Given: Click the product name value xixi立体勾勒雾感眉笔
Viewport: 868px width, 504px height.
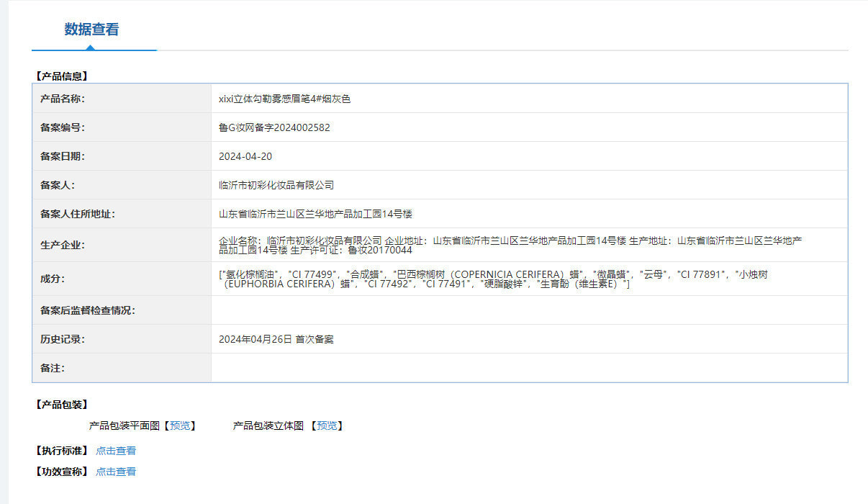Looking at the screenshot, I should (x=284, y=99).
